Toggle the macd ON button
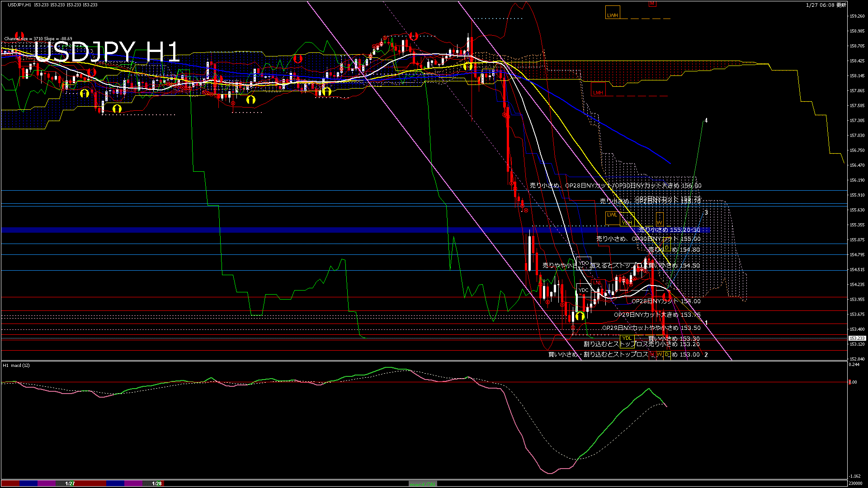 click(x=423, y=484)
